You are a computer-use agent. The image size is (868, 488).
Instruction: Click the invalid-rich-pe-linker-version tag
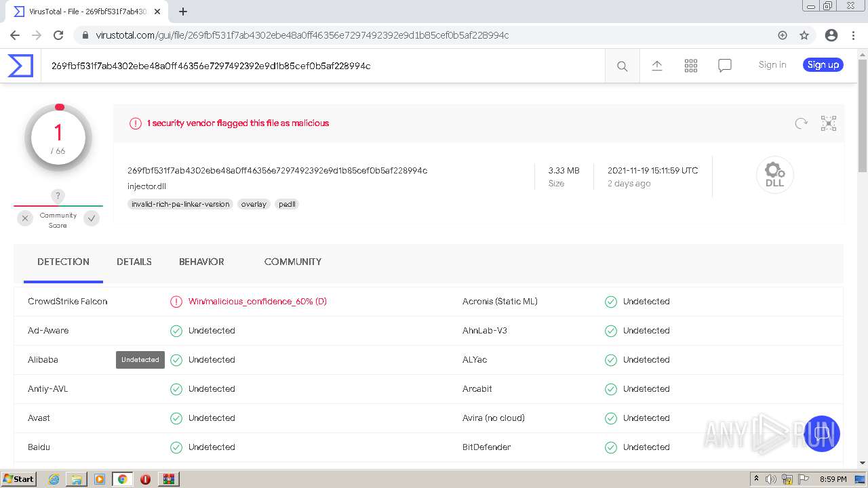pos(180,204)
